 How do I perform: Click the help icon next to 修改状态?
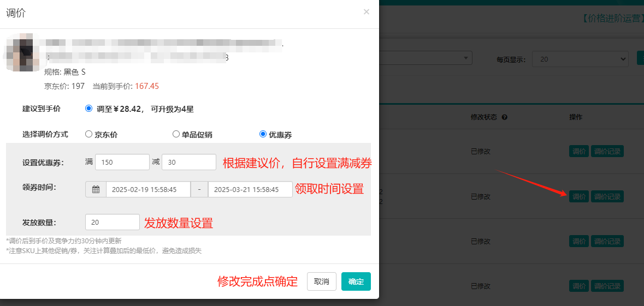[x=505, y=117]
